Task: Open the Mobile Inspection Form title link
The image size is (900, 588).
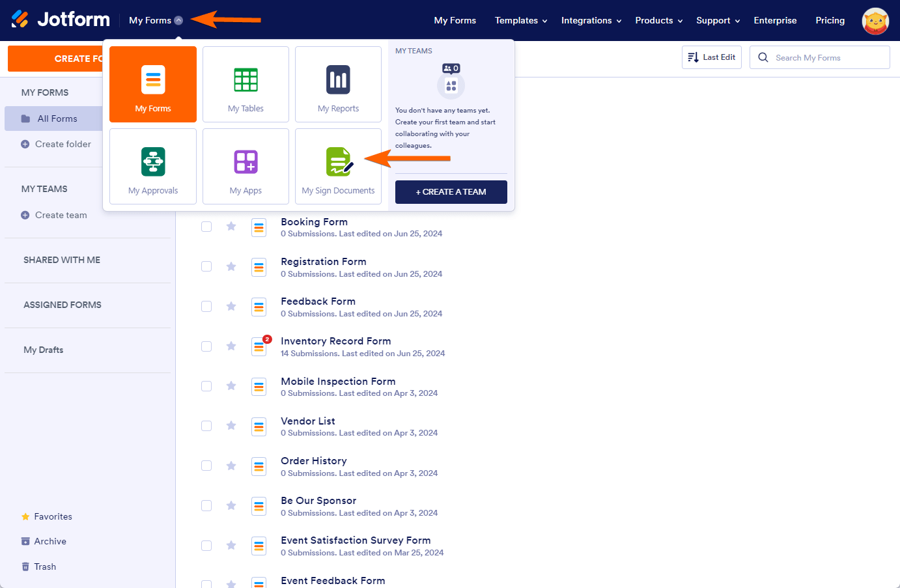Action: (x=338, y=382)
